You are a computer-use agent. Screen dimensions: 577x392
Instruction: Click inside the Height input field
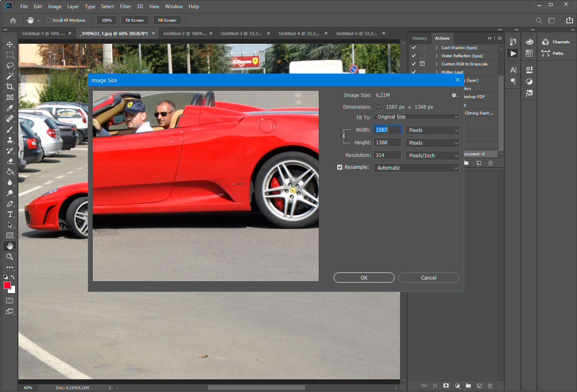[x=387, y=142]
